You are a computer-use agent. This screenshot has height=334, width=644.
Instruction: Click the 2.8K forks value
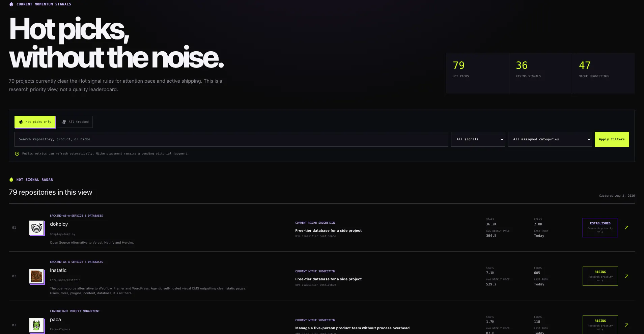click(538, 224)
